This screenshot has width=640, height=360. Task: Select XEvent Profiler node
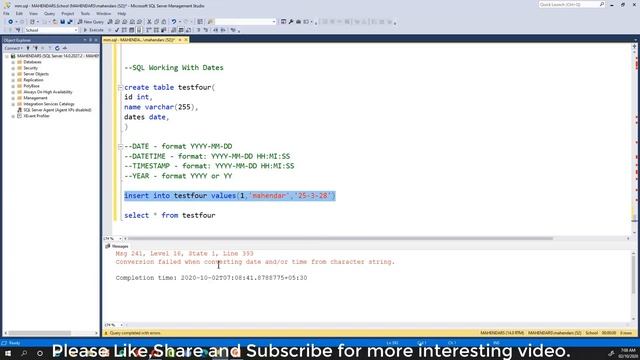coord(36,116)
